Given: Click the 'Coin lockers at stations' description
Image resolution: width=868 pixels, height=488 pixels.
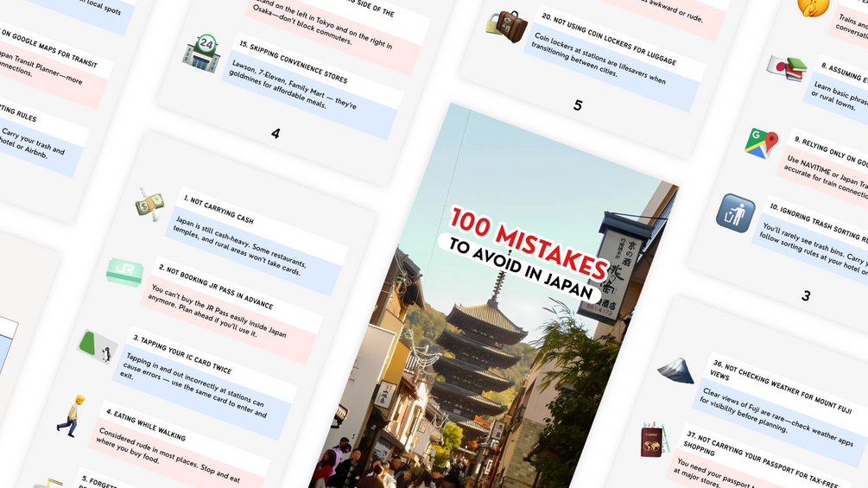Looking at the screenshot, I should (599, 58).
